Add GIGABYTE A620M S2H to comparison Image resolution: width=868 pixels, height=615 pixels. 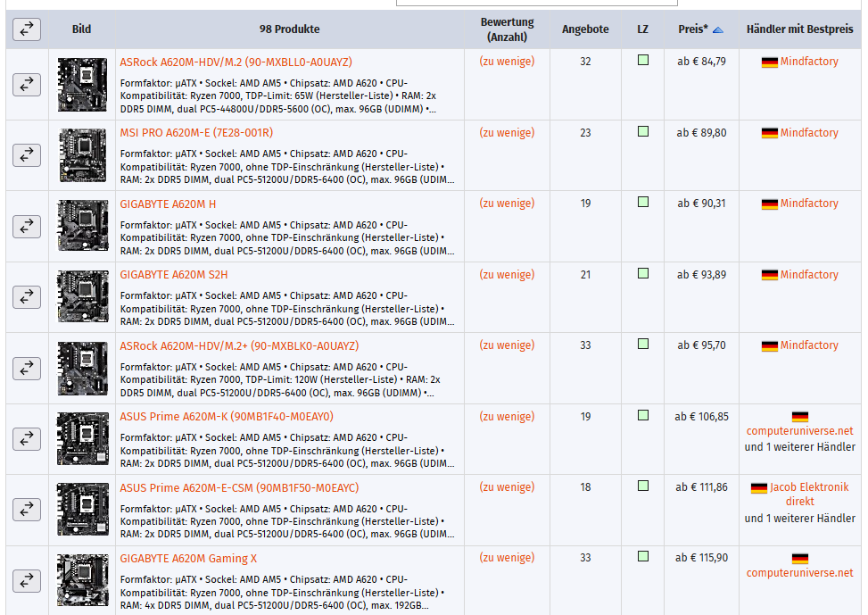27,297
